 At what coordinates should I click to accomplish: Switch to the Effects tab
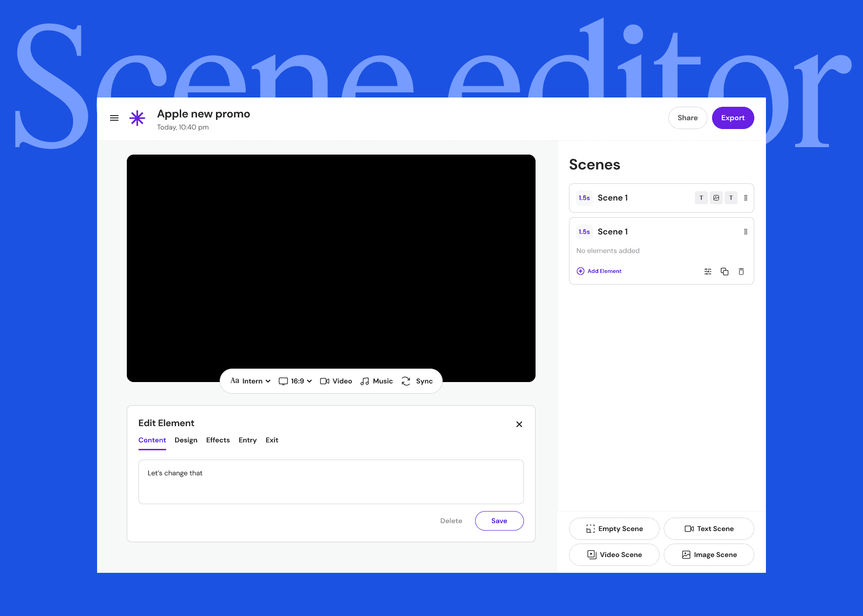pyautogui.click(x=218, y=440)
